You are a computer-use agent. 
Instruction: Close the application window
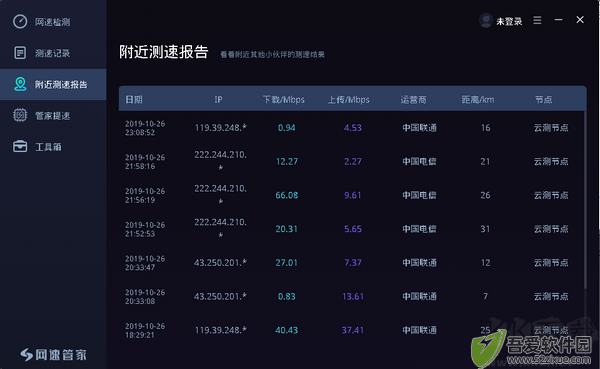(580, 20)
